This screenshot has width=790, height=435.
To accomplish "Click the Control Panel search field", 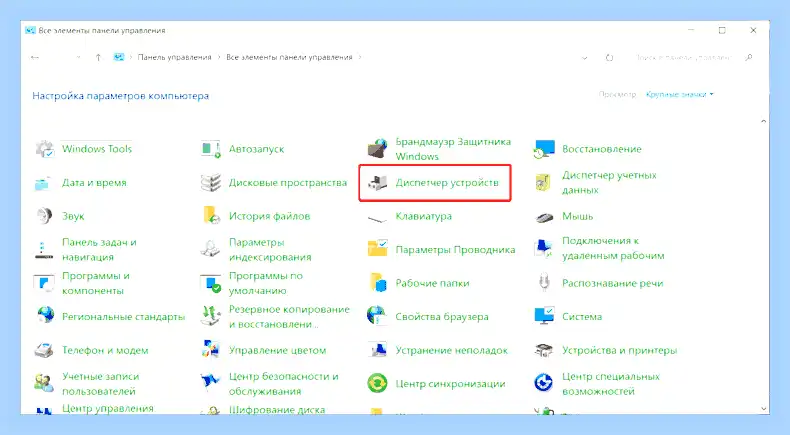I will [683, 58].
